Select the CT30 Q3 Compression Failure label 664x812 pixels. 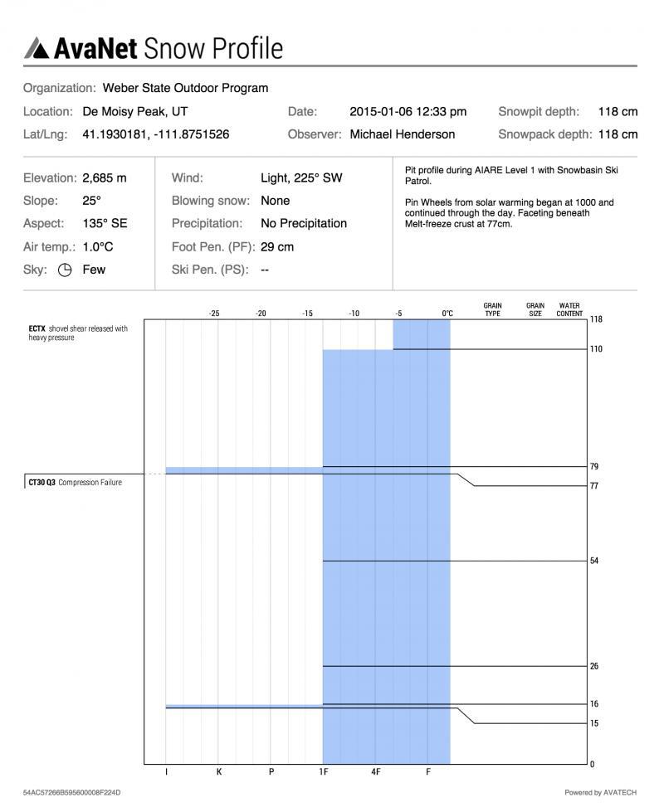(x=75, y=482)
